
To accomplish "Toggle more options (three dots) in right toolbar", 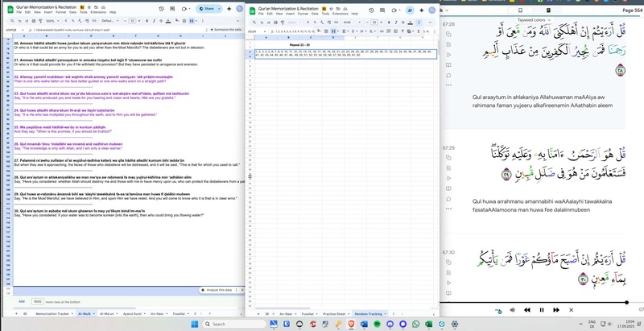I will [419, 23].
